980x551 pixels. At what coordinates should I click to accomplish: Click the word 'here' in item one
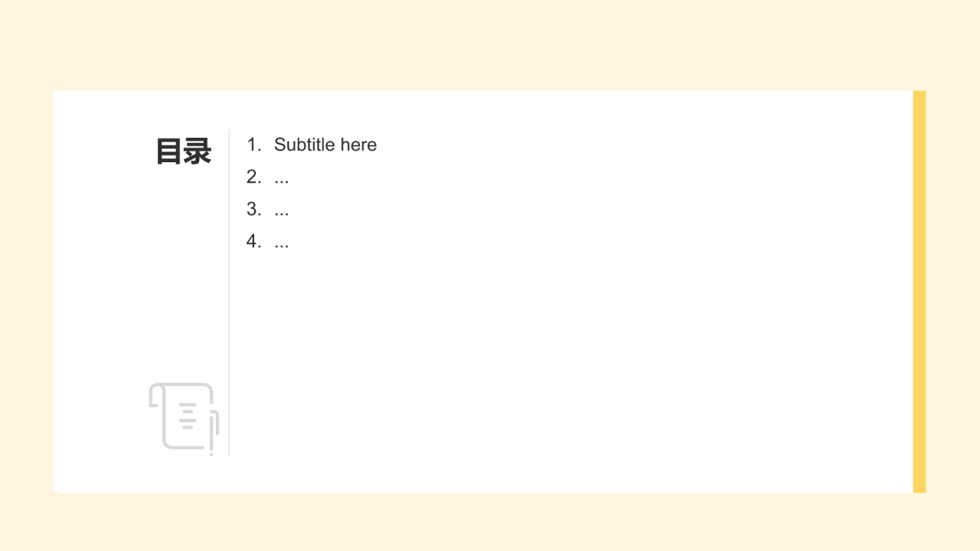pyautogui.click(x=359, y=145)
